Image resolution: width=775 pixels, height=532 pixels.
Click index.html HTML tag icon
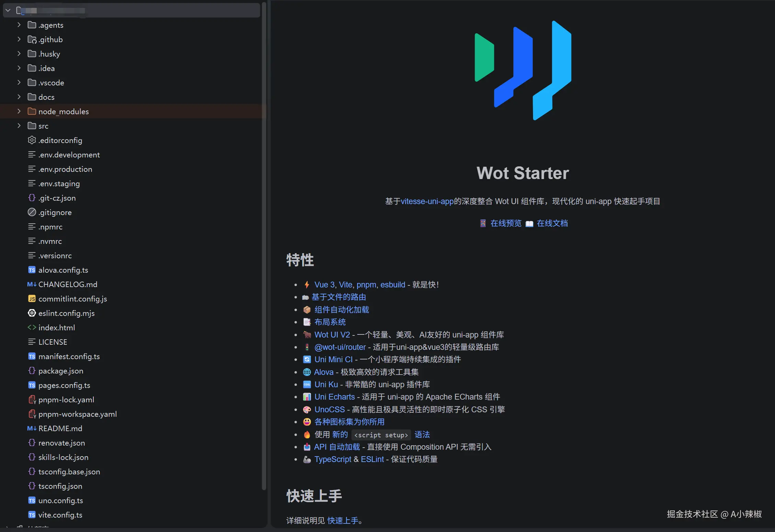[32, 328]
